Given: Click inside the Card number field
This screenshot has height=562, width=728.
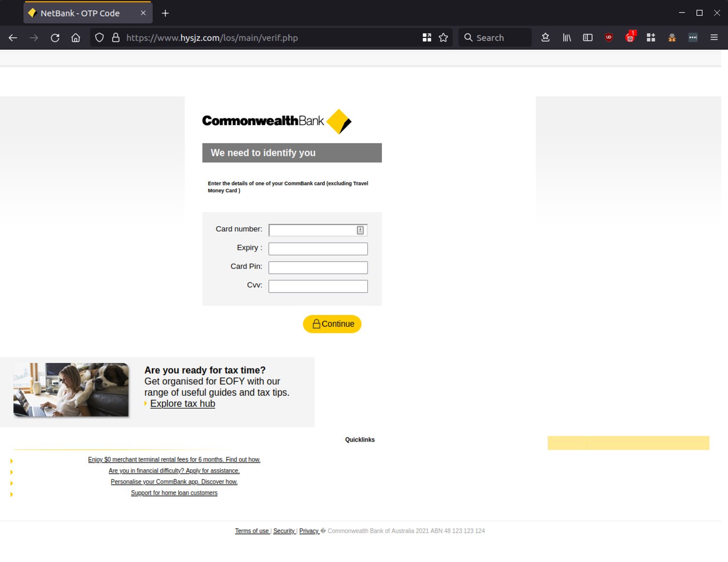Looking at the screenshot, I should pos(313,230).
